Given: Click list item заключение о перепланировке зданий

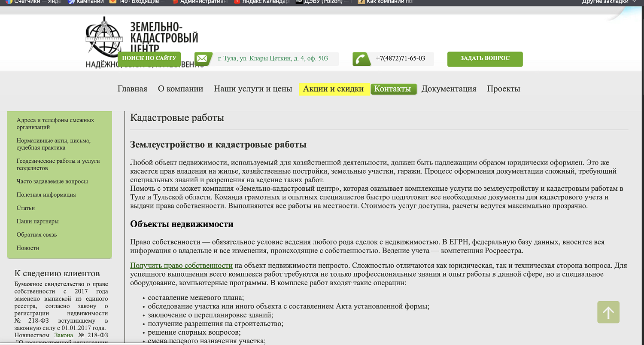Looking at the screenshot, I should click(x=210, y=315).
